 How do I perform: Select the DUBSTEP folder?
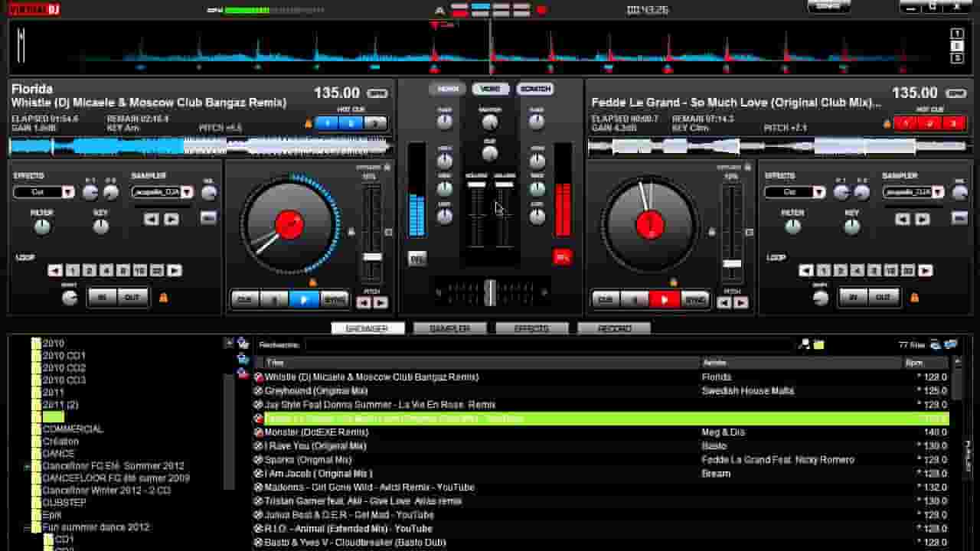pos(64,503)
